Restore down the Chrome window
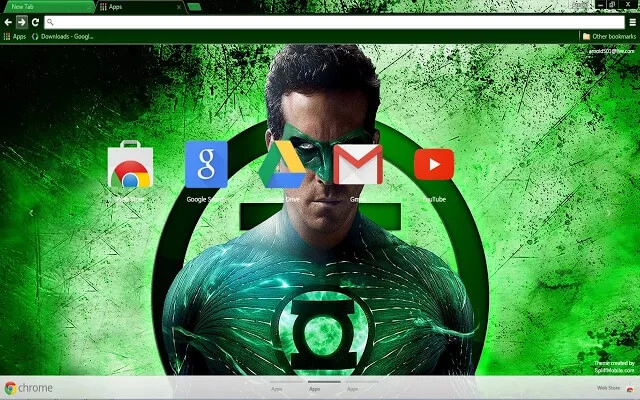This screenshot has width=640, height=400. pos(612,4)
